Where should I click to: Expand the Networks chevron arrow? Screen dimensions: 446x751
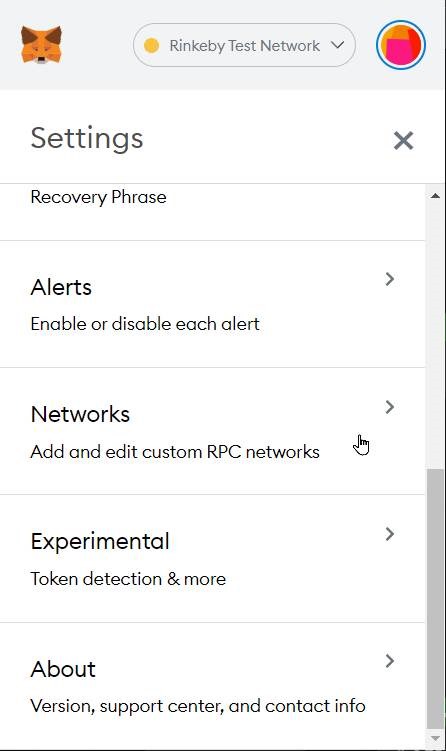(389, 407)
